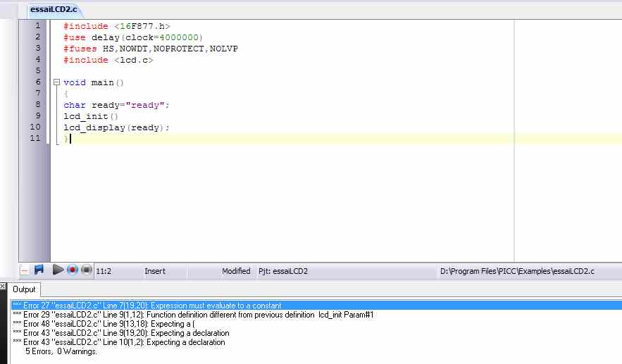Open the Output tab

(x=24, y=289)
